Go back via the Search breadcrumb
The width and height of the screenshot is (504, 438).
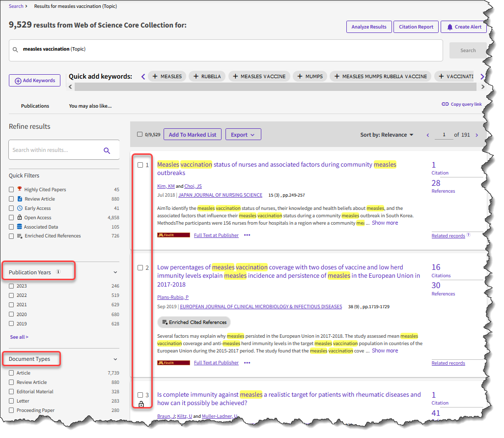pyautogui.click(x=16, y=6)
